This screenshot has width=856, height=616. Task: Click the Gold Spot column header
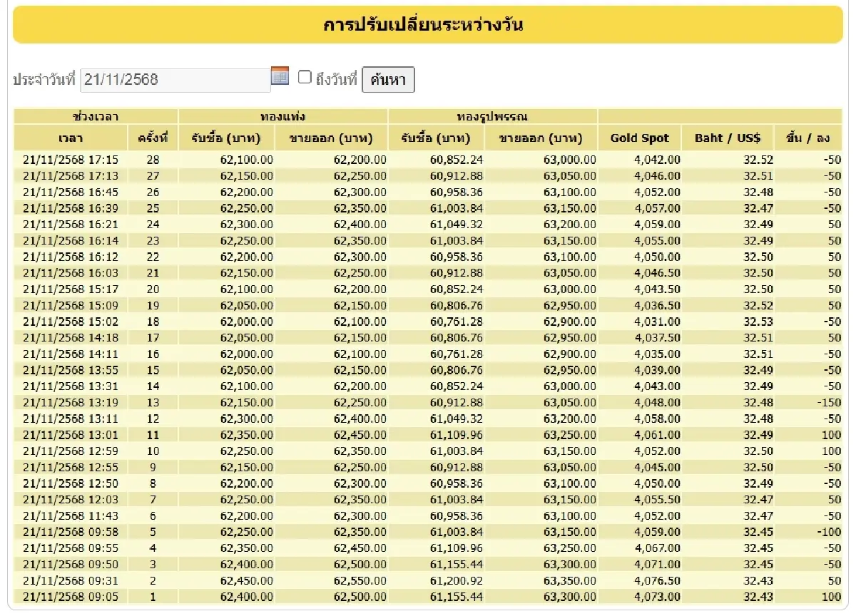(x=640, y=138)
